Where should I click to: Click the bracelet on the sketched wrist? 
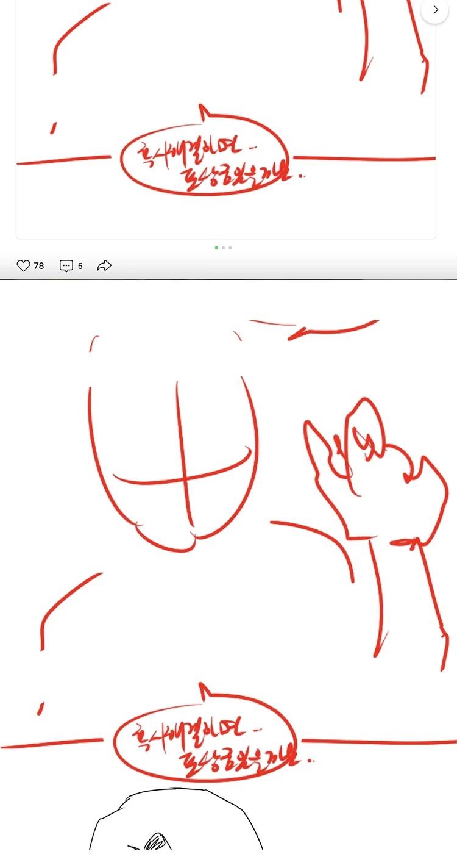point(404,542)
